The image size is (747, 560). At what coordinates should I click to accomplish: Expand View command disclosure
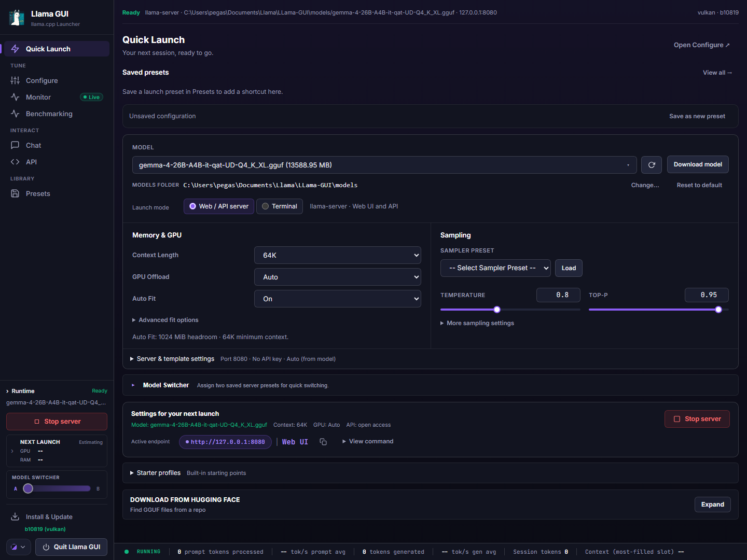tap(368, 441)
